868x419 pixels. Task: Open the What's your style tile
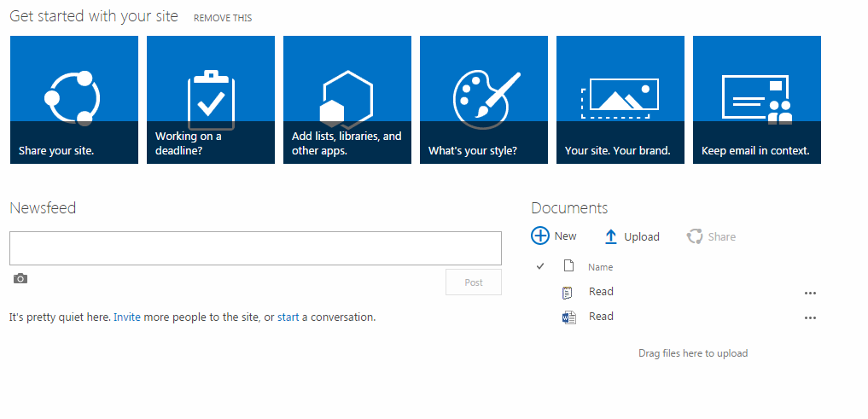pos(484,100)
